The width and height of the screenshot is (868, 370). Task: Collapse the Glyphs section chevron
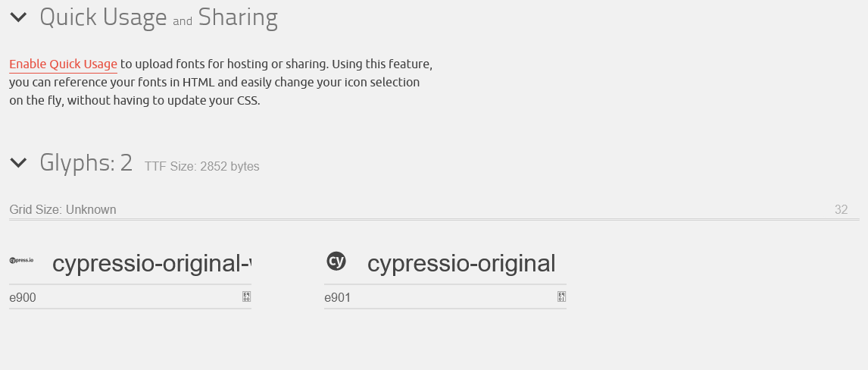click(18, 162)
